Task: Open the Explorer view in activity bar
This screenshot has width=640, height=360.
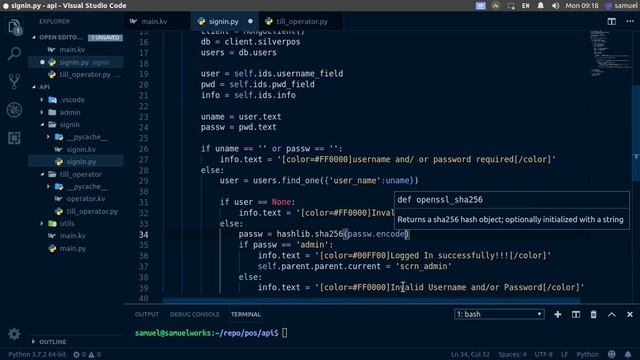Action: tap(14, 27)
